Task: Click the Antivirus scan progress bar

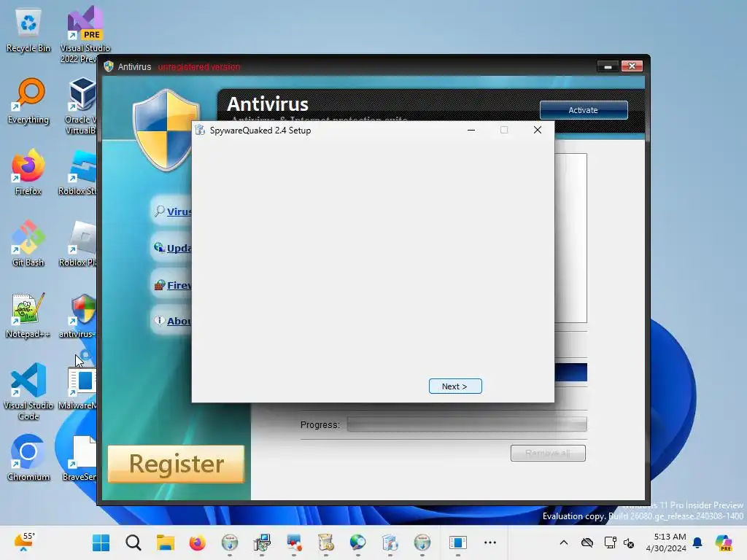Action: tap(467, 424)
